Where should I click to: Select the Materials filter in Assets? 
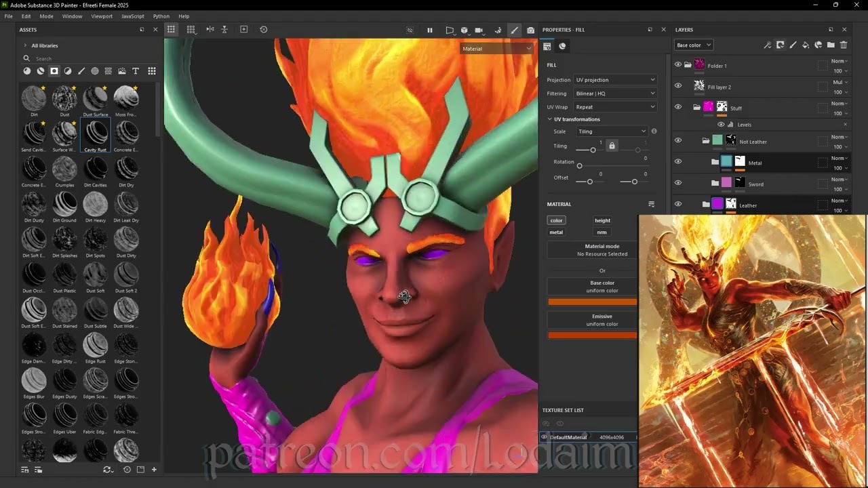point(27,71)
